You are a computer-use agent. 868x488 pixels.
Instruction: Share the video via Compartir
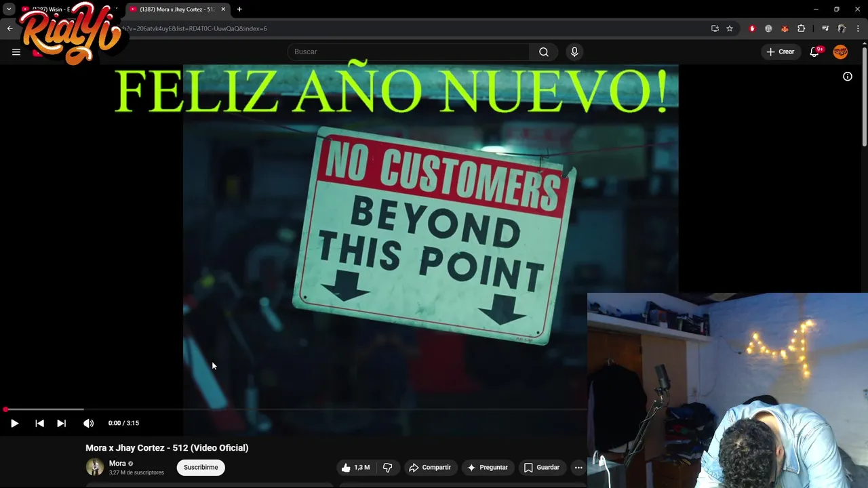[429, 467]
